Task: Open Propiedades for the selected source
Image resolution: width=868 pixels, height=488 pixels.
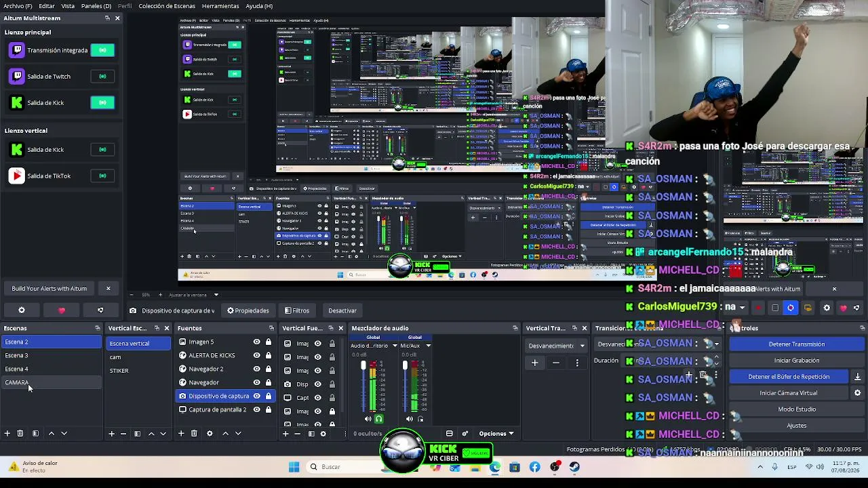Action: pyautogui.click(x=248, y=310)
